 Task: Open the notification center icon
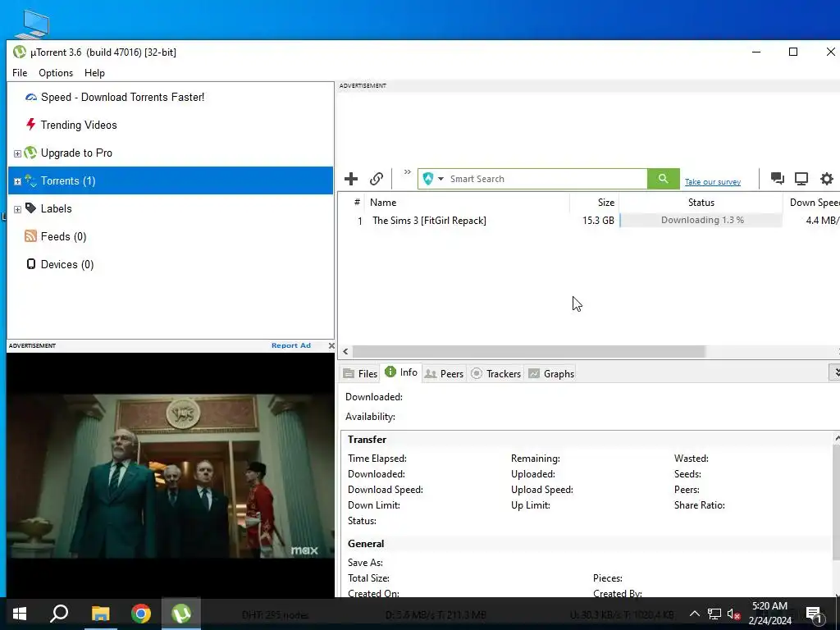pos(814,614)
